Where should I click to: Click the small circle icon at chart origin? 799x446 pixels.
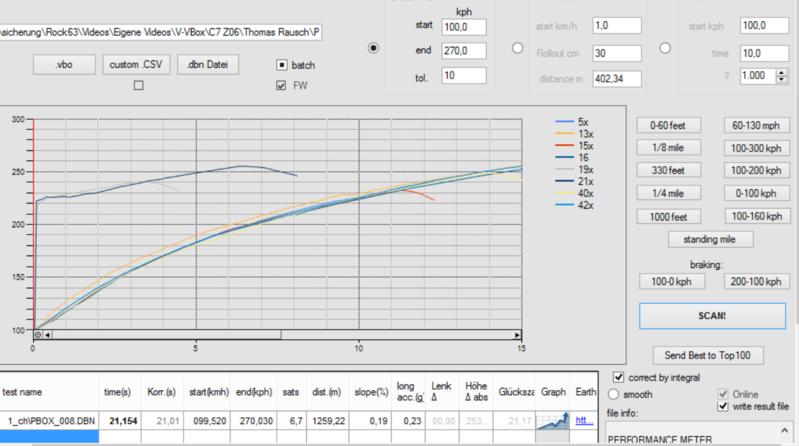point(37,335)
